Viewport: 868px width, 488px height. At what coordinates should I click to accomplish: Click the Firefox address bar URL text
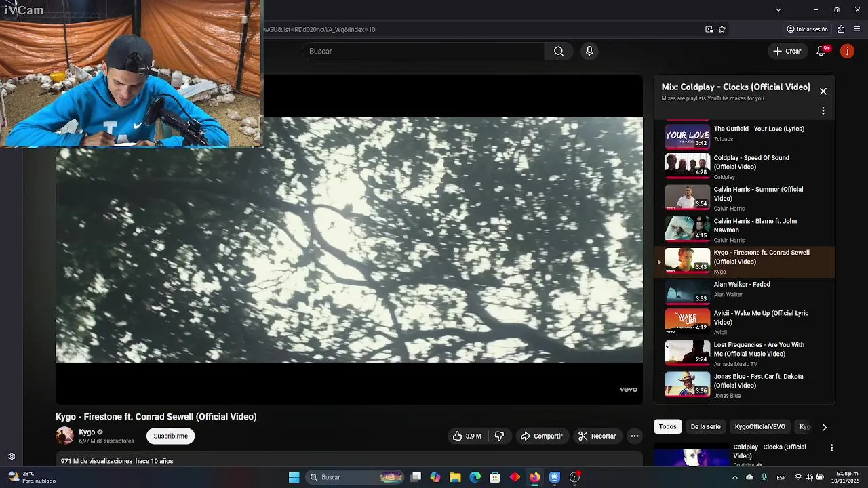click(319, 29)
